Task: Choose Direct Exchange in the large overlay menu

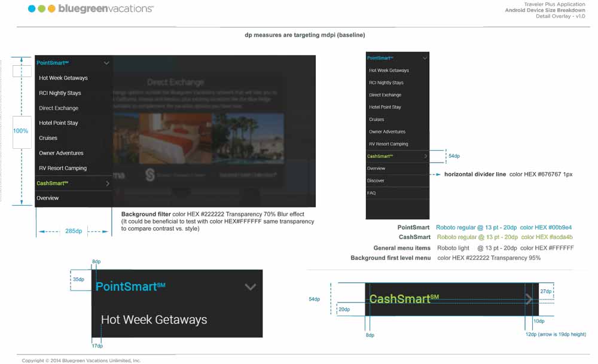Action: coord(59,108)
